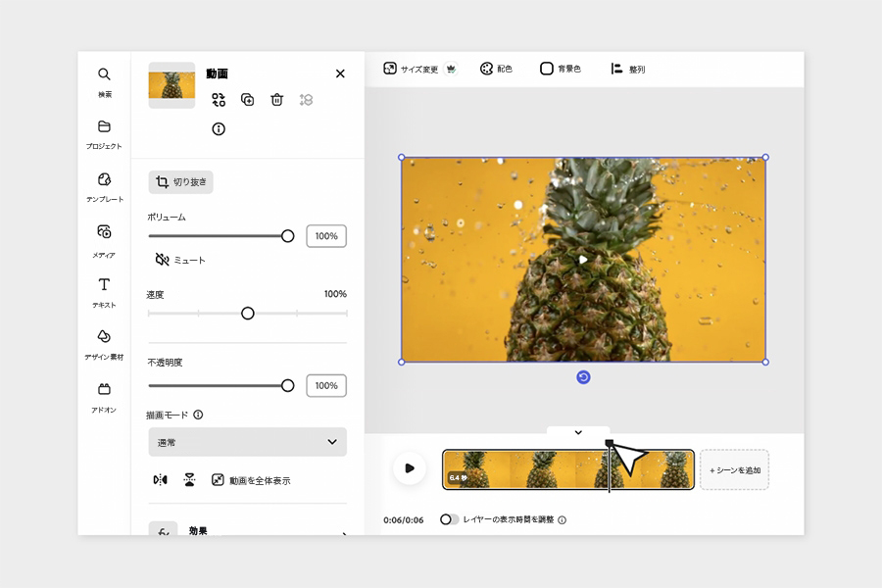
Task: Click the timeline playhead marker
Action: 610,443
